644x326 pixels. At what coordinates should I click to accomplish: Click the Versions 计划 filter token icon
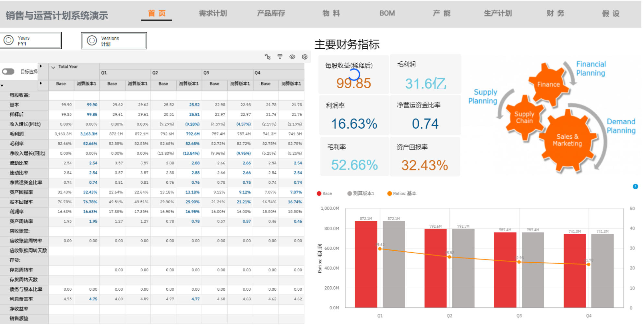click(x=92, y=40)
